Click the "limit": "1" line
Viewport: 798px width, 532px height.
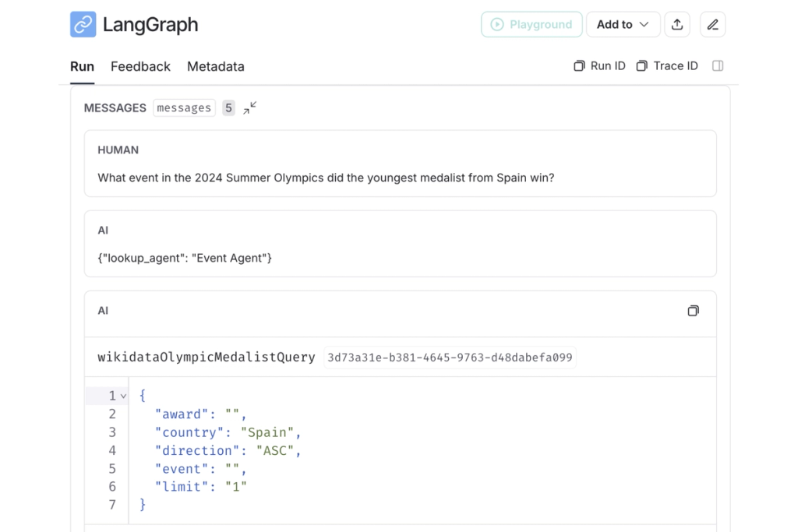[201, 487]
